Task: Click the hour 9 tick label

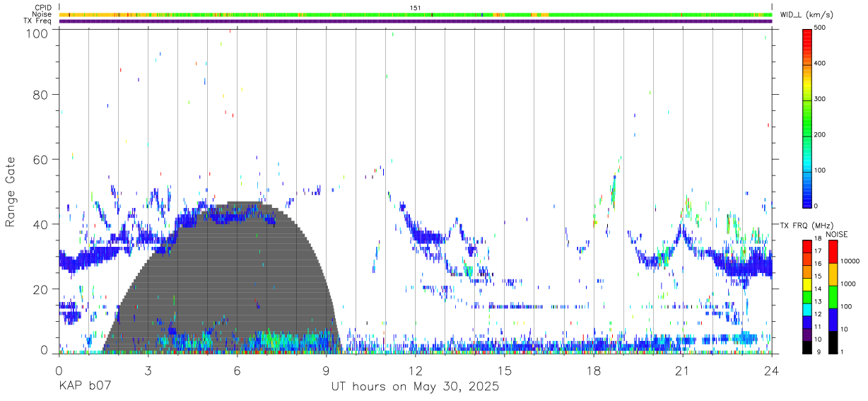Action: pyautogui.click(x=326, y=371)
